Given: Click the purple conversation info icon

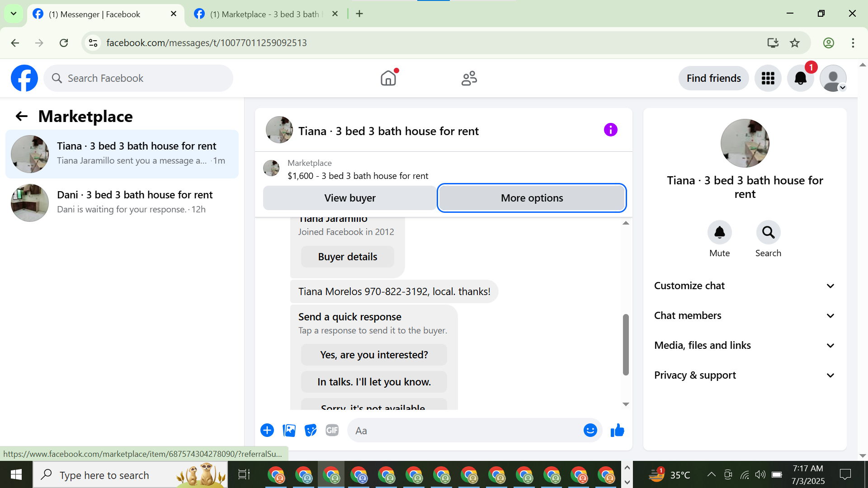Looking at the screenshot, I should (610, 130).
